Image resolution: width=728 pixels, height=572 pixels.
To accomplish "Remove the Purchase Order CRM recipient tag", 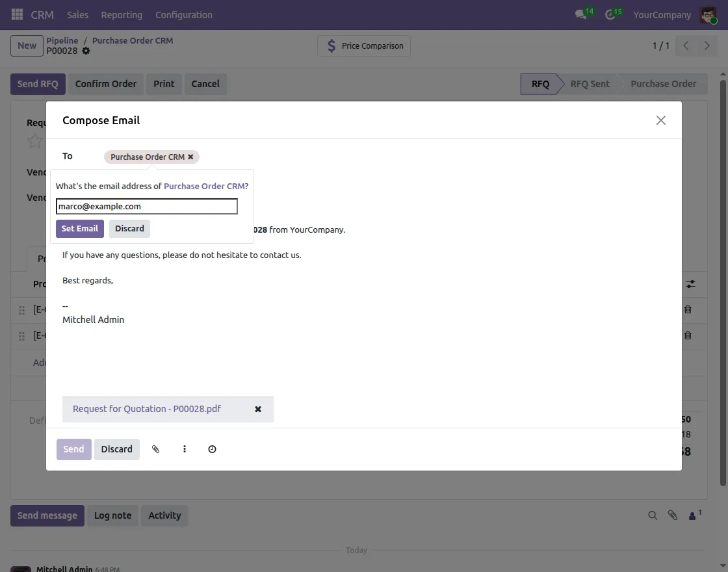I will click(190, 157).
